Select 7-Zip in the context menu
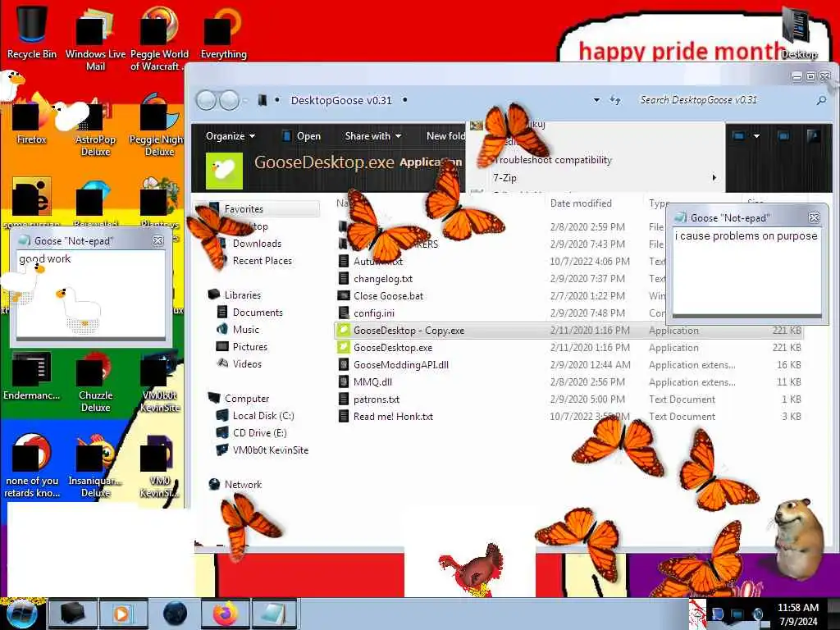 tap(504, 177)
